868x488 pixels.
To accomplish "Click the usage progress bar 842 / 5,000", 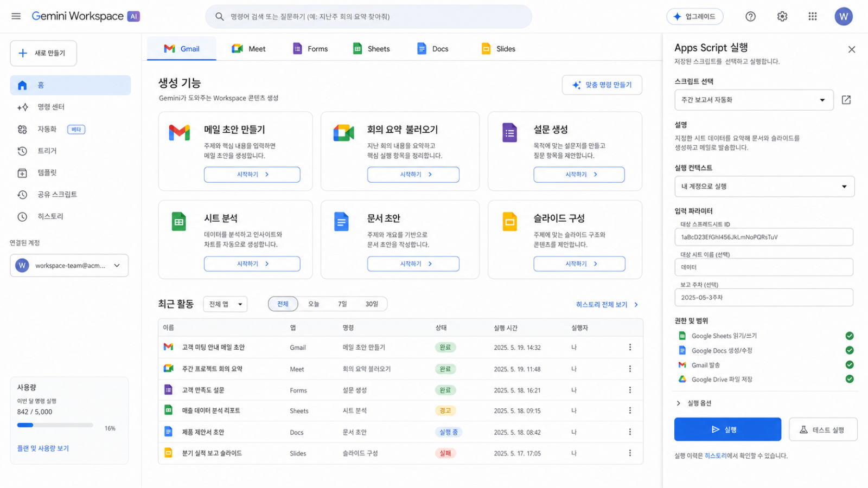I will (55, 425).
